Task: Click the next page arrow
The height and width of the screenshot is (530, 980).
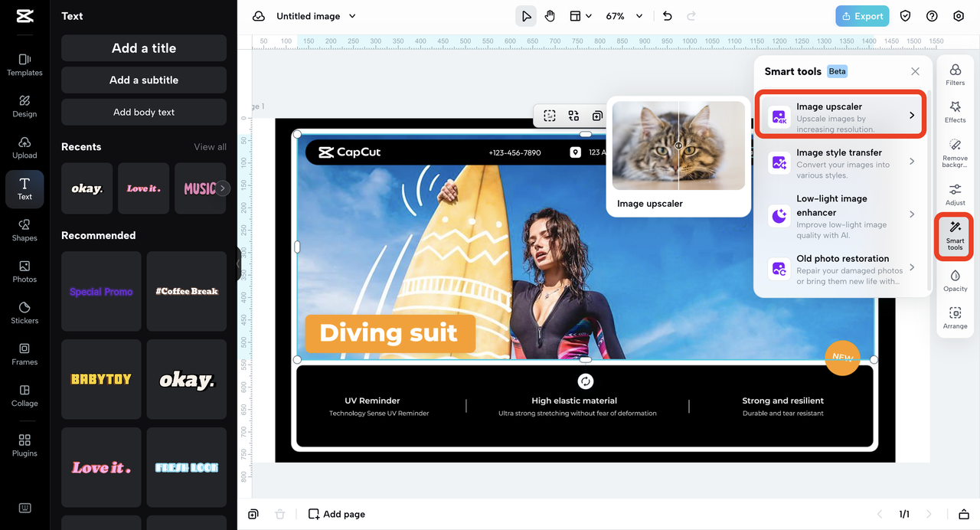Action: 929,514
